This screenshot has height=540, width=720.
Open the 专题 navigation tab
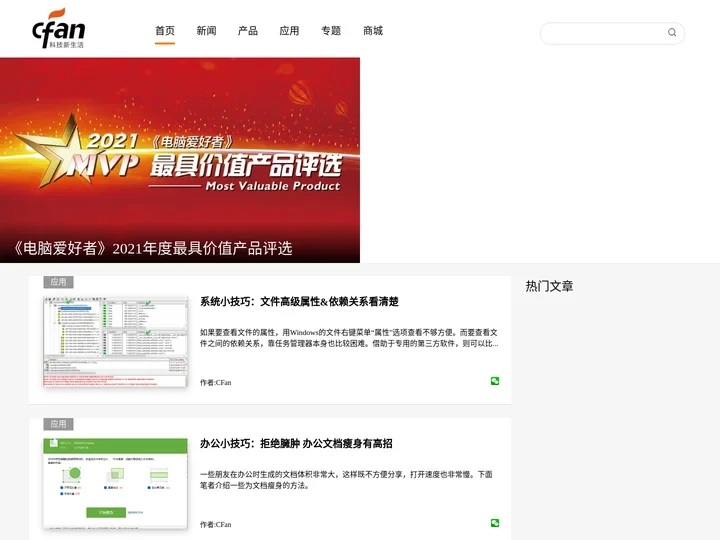(331, 31)
